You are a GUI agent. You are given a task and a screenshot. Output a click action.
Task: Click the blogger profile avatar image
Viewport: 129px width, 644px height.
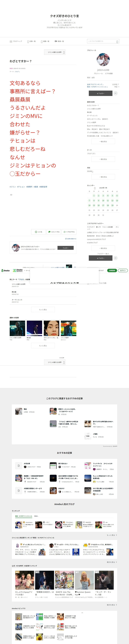point(103,59)
